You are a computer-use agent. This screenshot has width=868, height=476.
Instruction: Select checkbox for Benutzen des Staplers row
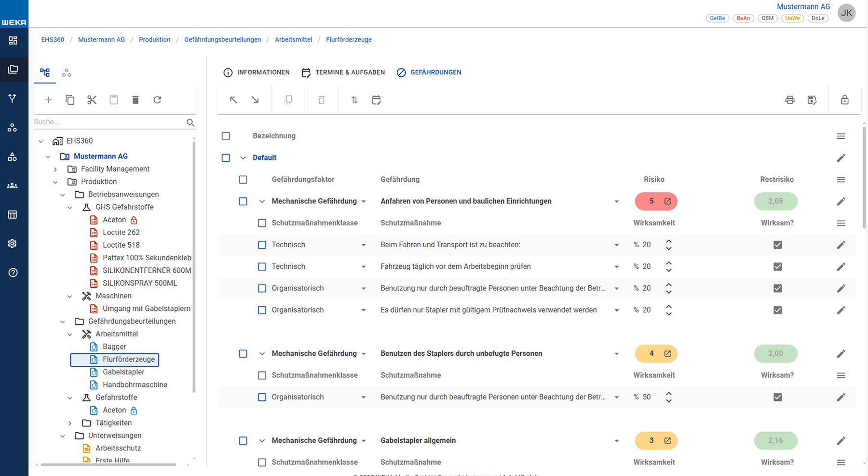pos(243,354)
